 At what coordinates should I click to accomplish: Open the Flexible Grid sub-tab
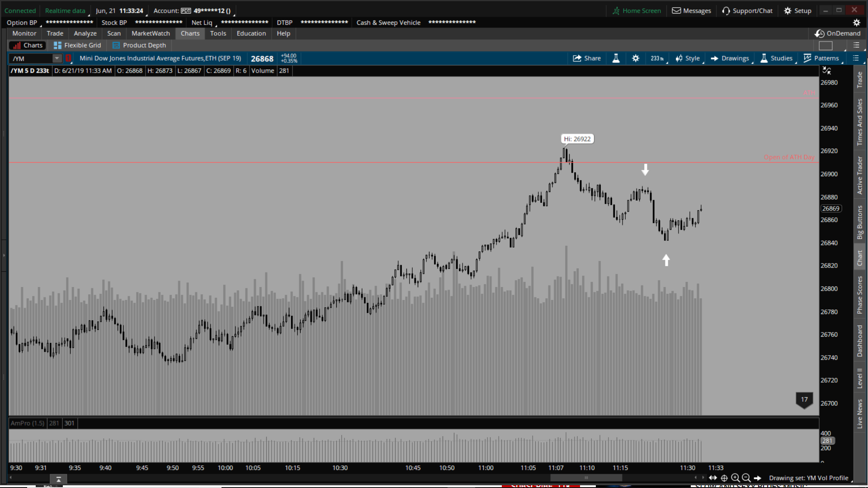[x=77, y=46]
